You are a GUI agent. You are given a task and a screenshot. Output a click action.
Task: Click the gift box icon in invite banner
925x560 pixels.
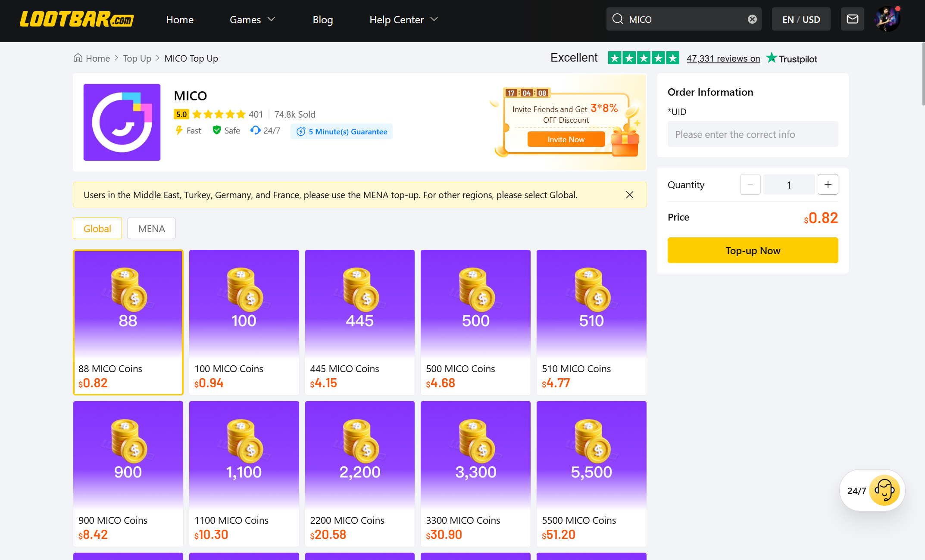tap(625, 141)
